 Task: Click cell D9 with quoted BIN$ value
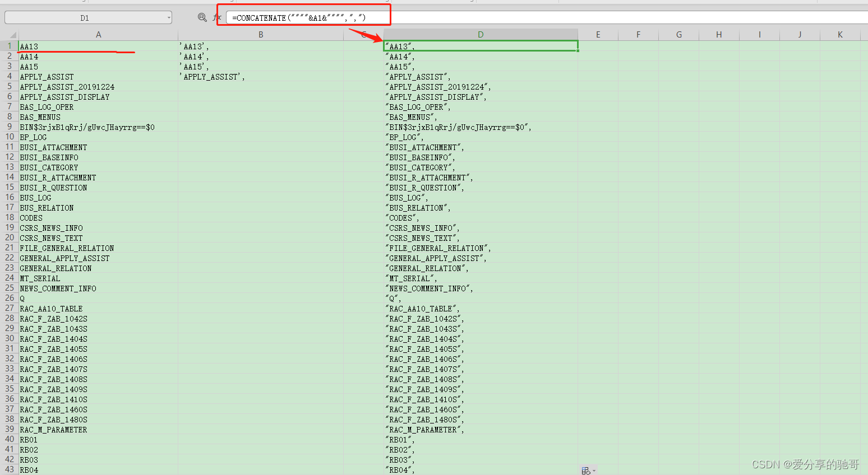(x=481, y=127)
